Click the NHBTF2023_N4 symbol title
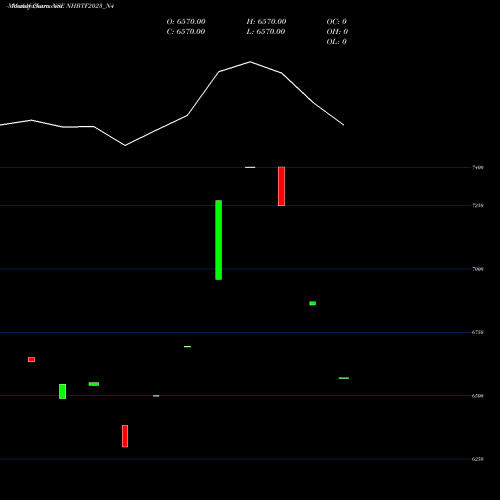500x500 pixels. click(90, 6)
